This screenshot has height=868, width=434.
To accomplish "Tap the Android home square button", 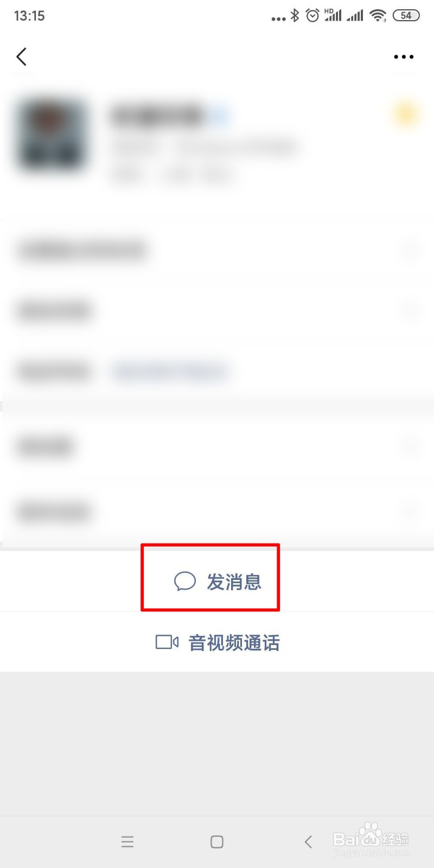I will coord(217,841).
